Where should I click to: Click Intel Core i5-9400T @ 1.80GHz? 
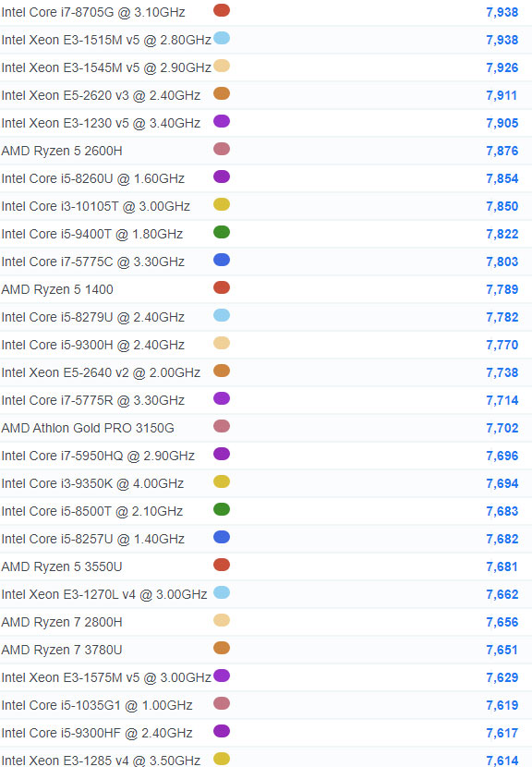pyautogui.click(x=92, y=234)
